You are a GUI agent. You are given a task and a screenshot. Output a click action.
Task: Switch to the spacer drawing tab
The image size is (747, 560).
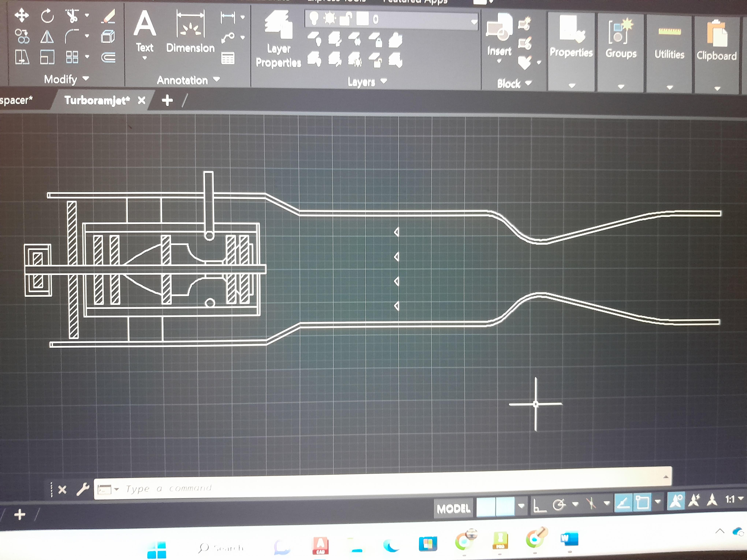click(x=16, y=100)
